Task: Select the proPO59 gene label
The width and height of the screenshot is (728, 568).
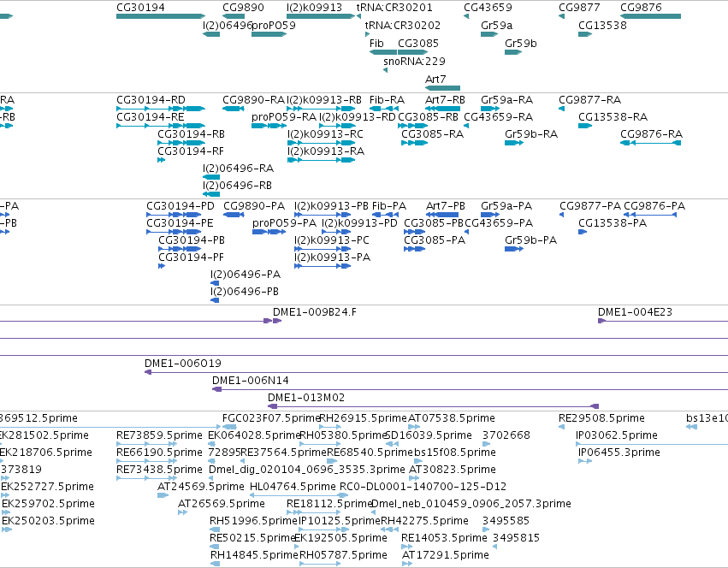Action: pyautogui.click(x=274, y=25)
